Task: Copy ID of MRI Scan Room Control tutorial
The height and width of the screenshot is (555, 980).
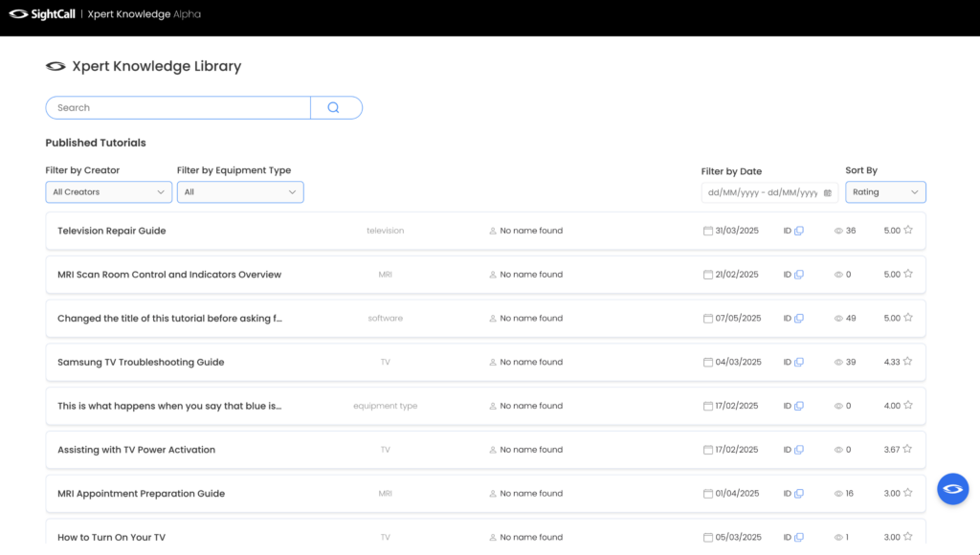Action: pyautogui.click(x=799, y=275)
